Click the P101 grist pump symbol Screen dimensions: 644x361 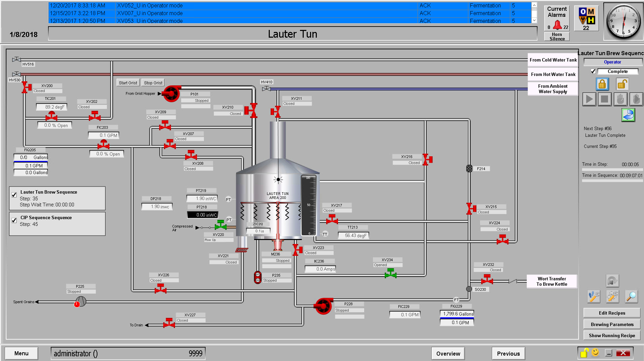click(x=171, y=93)
